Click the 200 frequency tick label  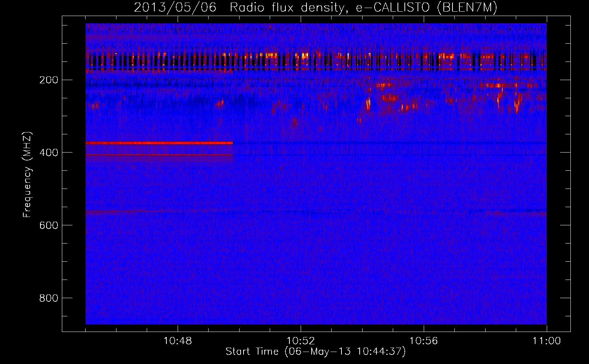coord(48,80)
